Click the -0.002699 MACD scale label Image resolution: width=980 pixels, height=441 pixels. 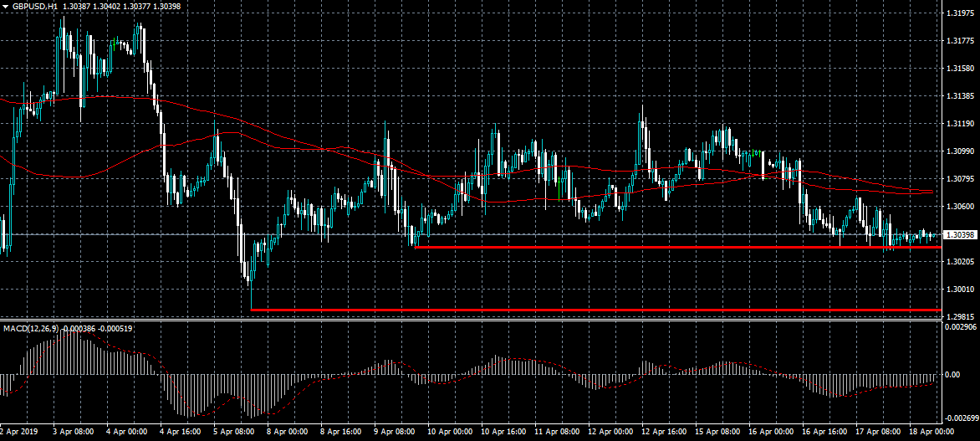pyautogui.click(x=959, y=417)
